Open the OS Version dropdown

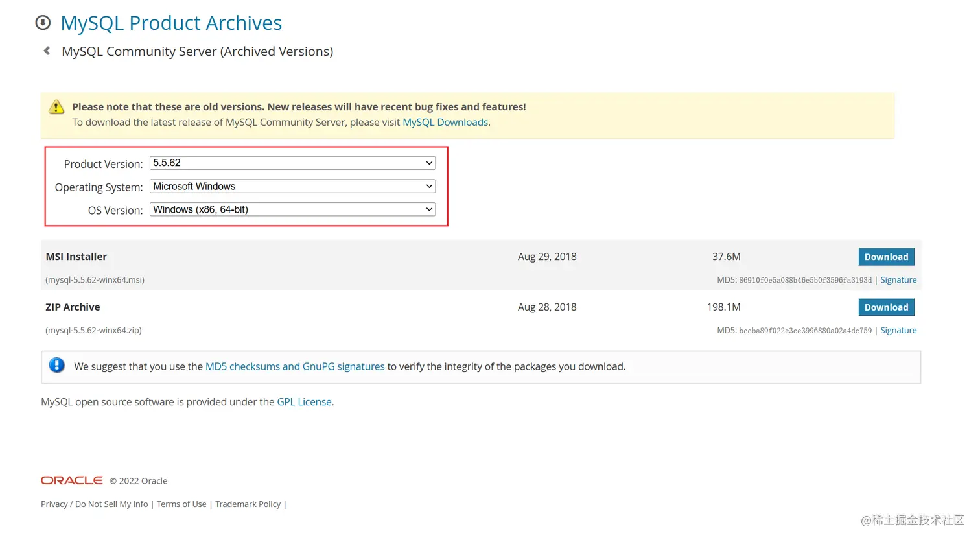[292, 209]
